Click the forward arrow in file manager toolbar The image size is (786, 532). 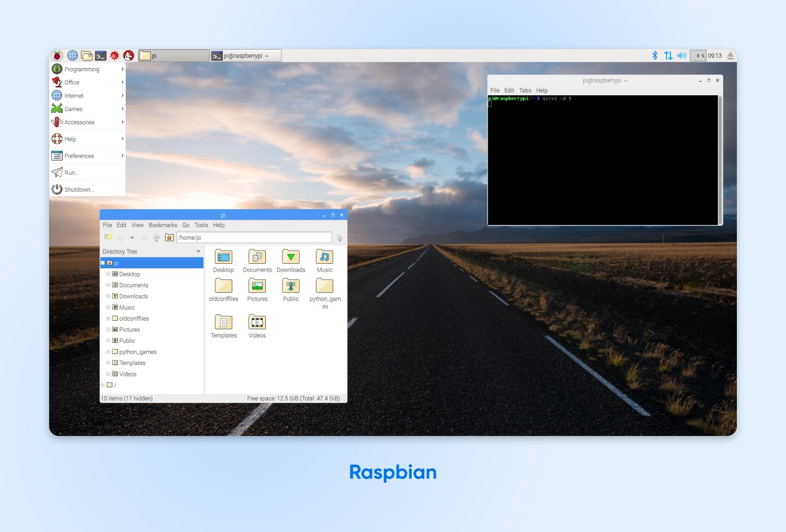click(x=144, y=237)
